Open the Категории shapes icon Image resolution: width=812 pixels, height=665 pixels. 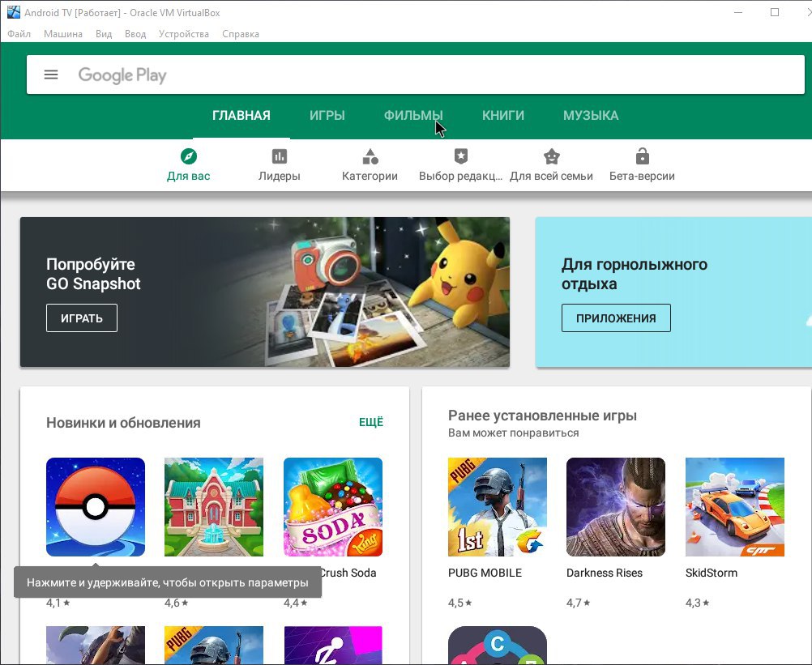pos(370,156)
